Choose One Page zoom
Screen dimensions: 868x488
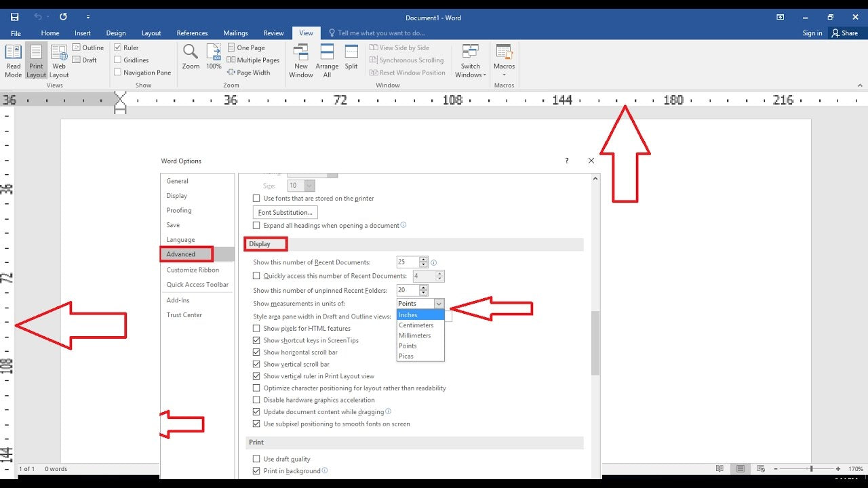[245, 47]
